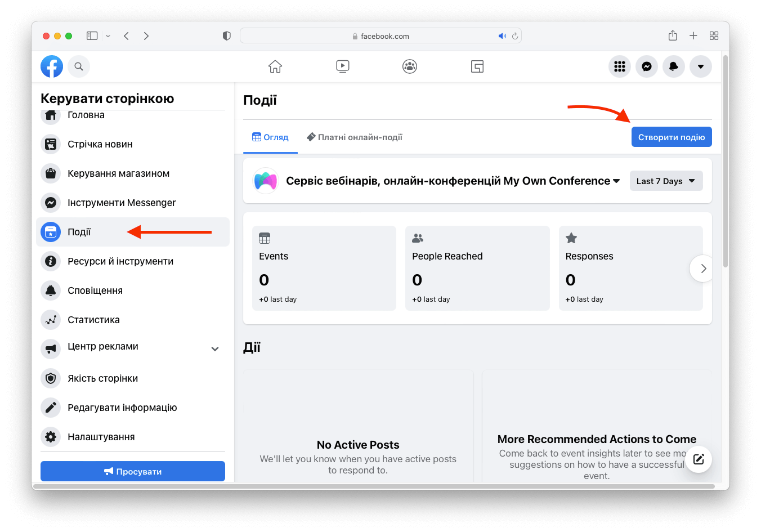This screenshot has width=761, height=532.
Task: Open Messenger icon in top bar
Action: pos(647,66)
